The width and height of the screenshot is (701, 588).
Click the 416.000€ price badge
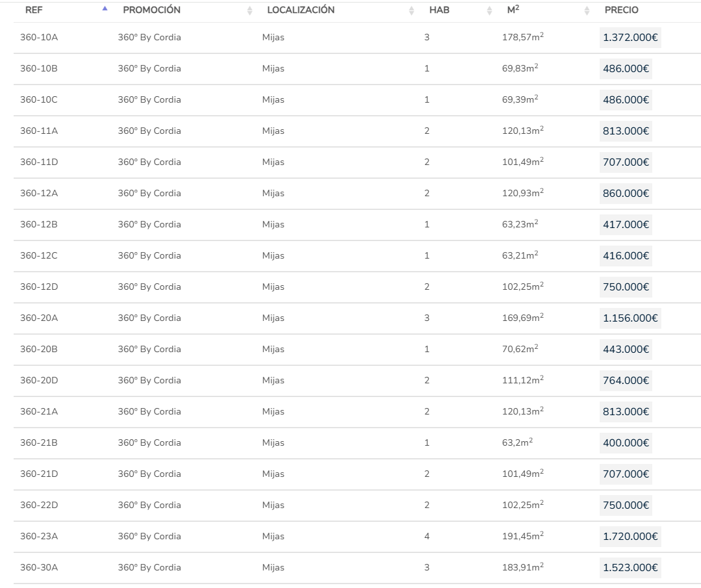point(626,256)
